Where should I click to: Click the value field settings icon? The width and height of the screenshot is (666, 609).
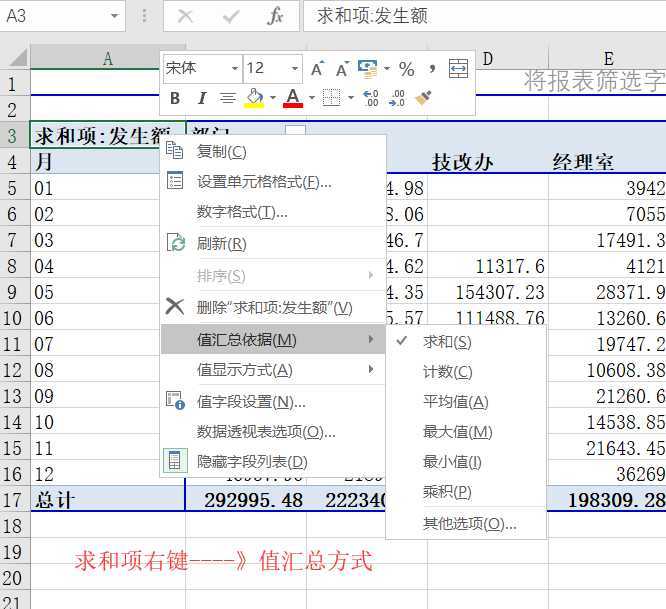pos(175,400)
